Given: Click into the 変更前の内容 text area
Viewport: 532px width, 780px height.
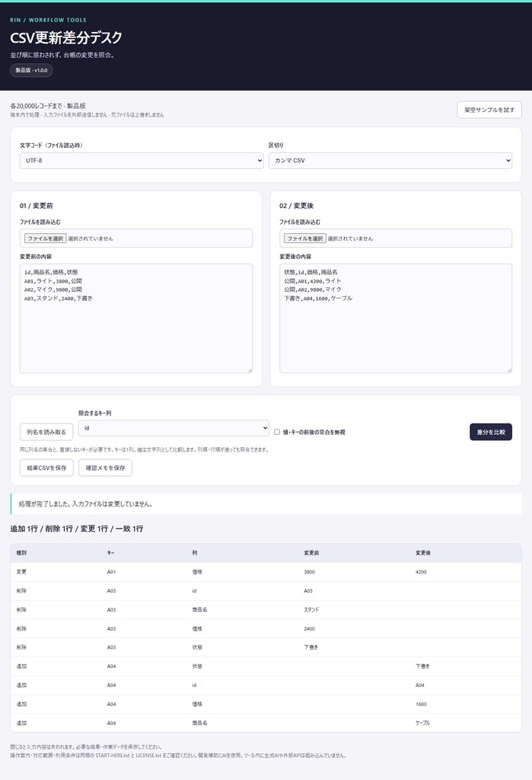Looking at the screenshot, I should click(x=136, y=318).
